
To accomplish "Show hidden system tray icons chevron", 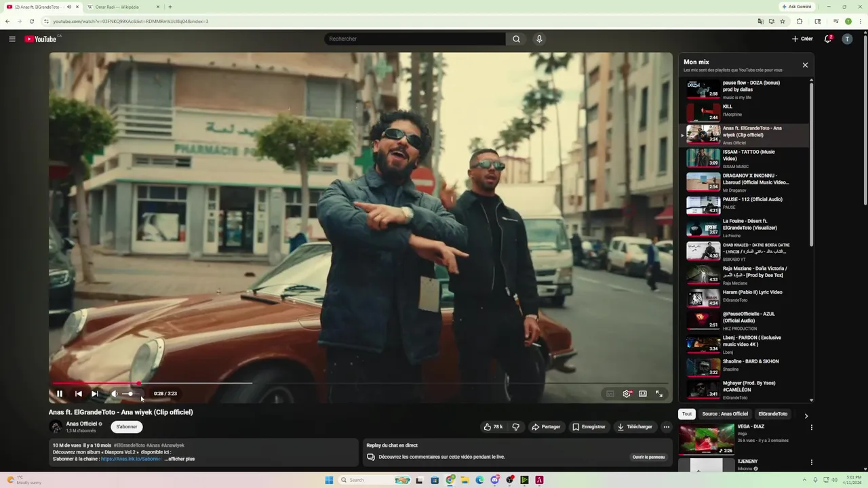I will [x=806, y=480].
